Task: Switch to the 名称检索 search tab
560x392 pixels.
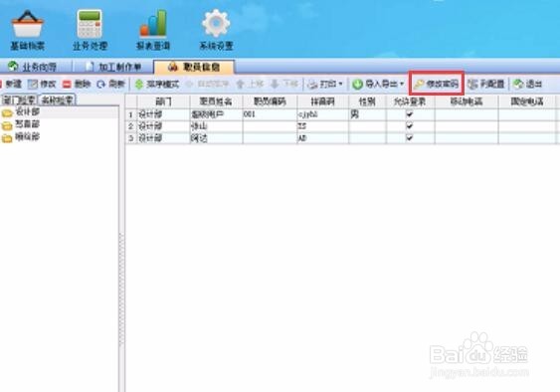Action: pyautogui.click(x=57, y=99)
